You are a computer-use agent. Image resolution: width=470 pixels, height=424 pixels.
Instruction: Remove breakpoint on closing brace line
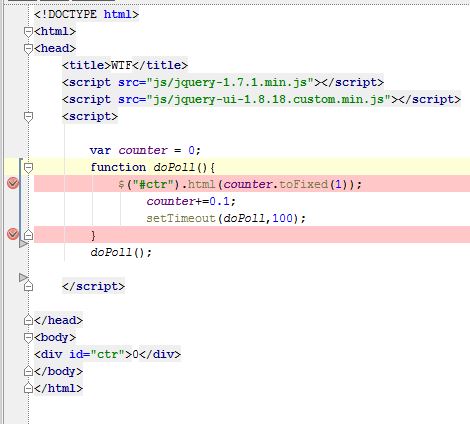[13, 234]
